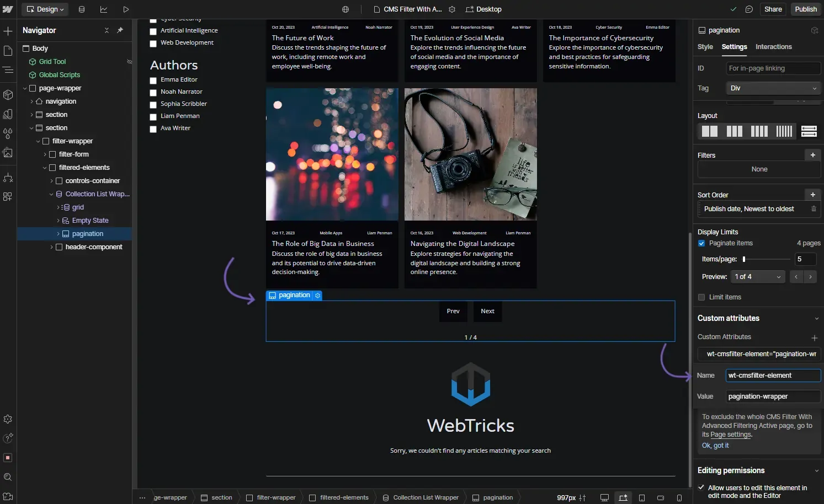Pin the Navigator panel
The height and width of the screenshot is (504, 824).
[120, 30]
